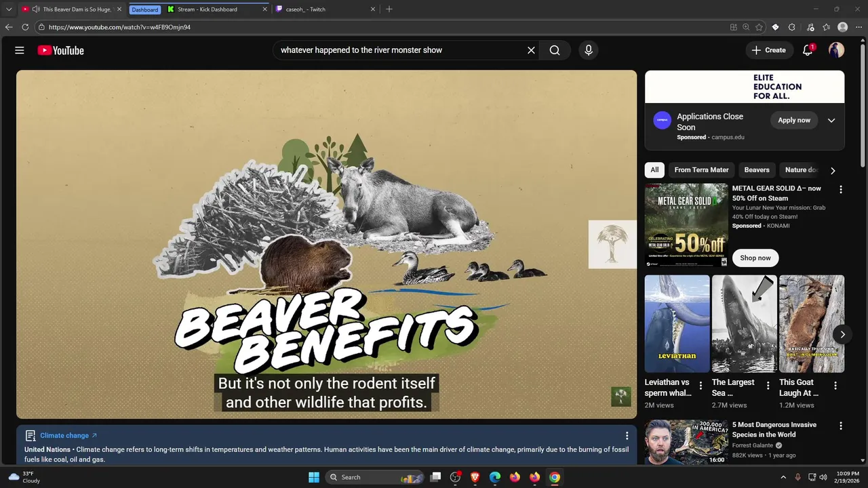The height and width of the screenshot is (488, 868).
Task: Start voice search with the microphone
Action: pos(588,50)
